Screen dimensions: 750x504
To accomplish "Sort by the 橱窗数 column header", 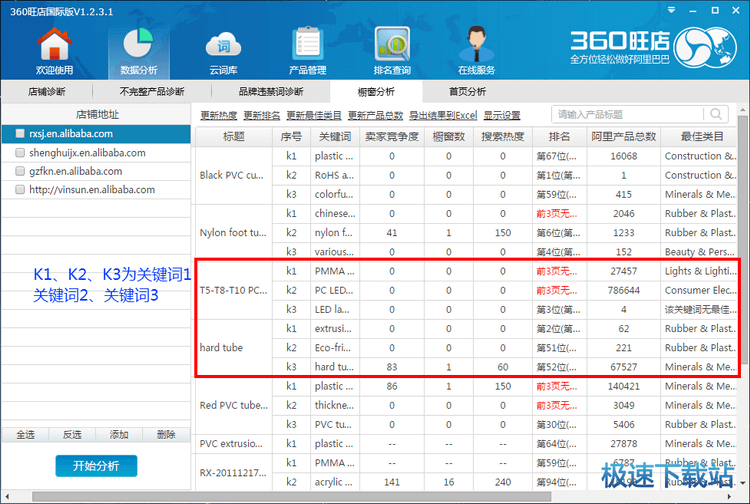I will [x=449, y=137].
